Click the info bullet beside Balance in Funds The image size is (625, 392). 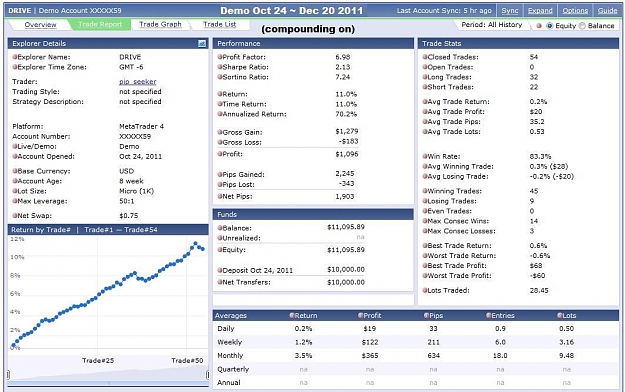(220, 228)
